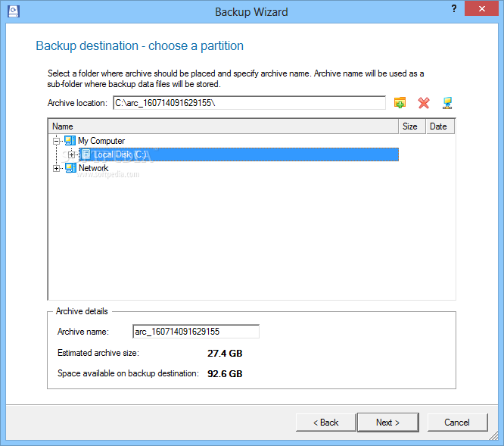Select My Computer in the tree
This screenshot has height=446, width=504.
[x=101, y=141]
